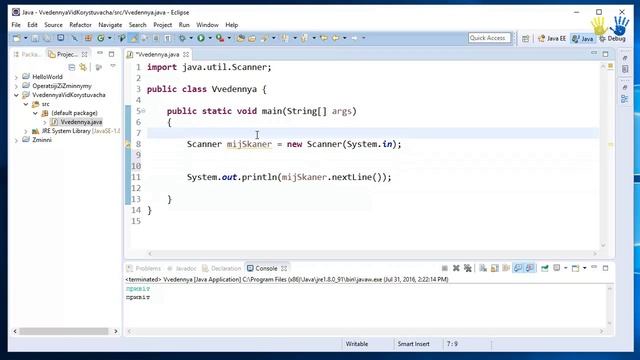Expand the OperatsijiZiZminnymy project

[x=16, y=86]
